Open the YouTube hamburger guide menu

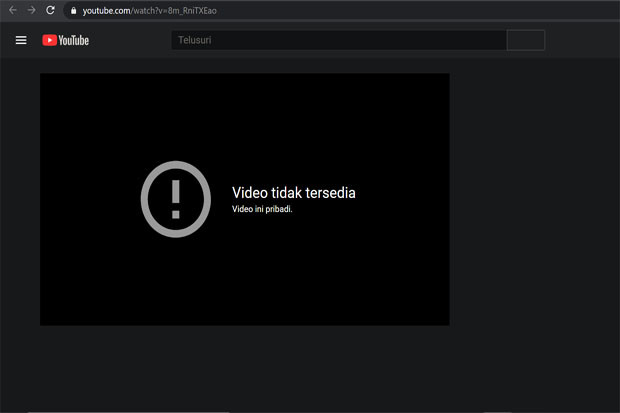(21, 40)
